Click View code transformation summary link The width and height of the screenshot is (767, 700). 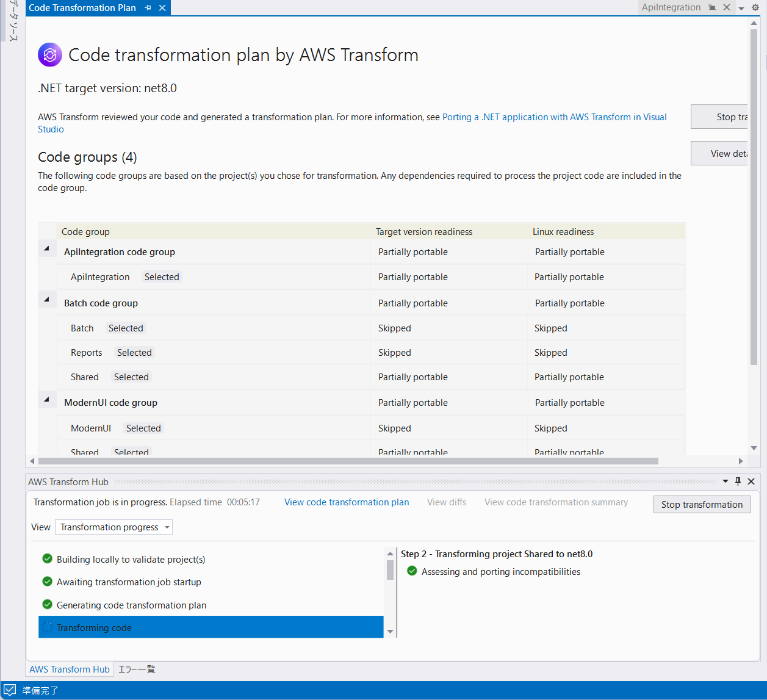point(556,502)
